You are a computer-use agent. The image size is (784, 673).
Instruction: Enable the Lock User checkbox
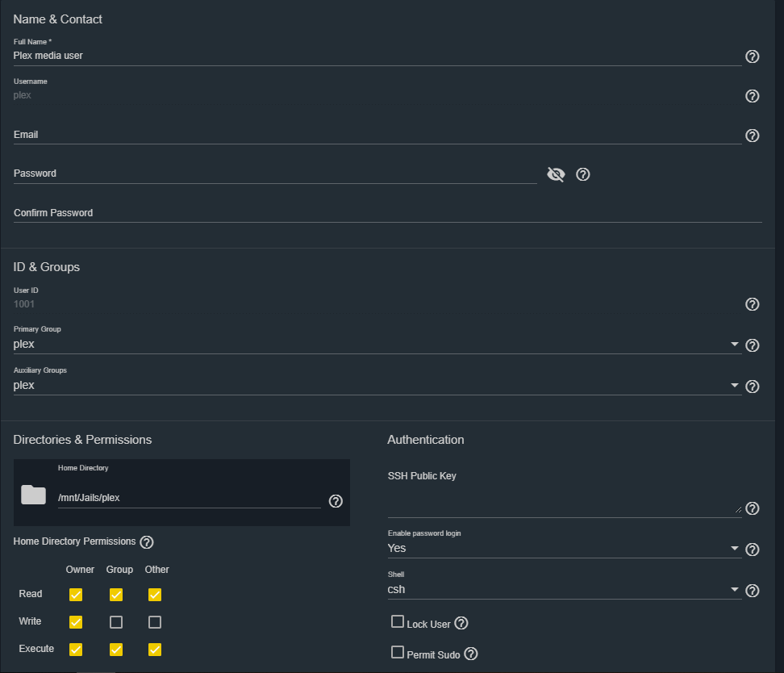pyautogui.click(x=398, y=621)
